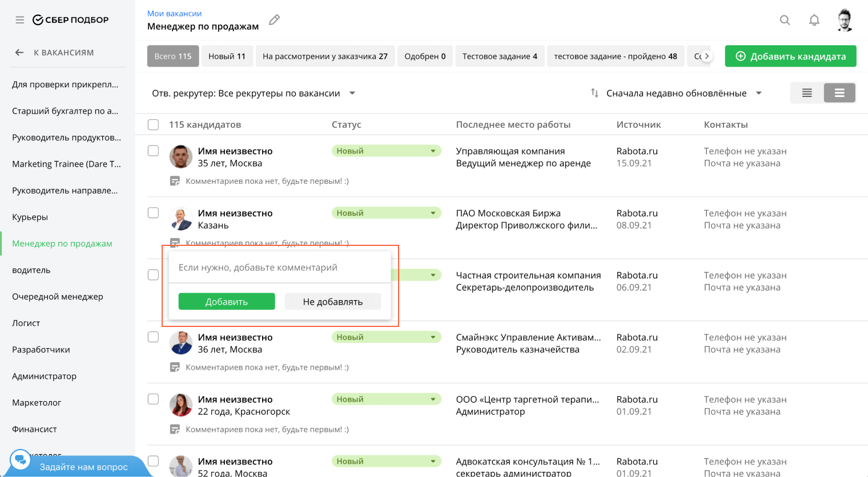The image size is (868, 477).
Task: Open user profile avatar
Action: click(845, 20)
